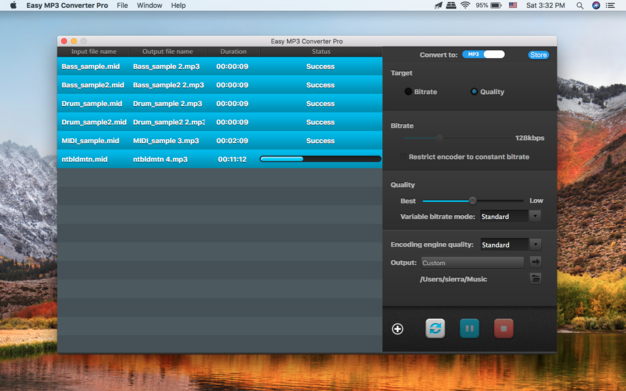The width and height of the screenshot is (626, 391).
Task: Select the Drum_sample.mid row
Action: [x=220, y=103]
